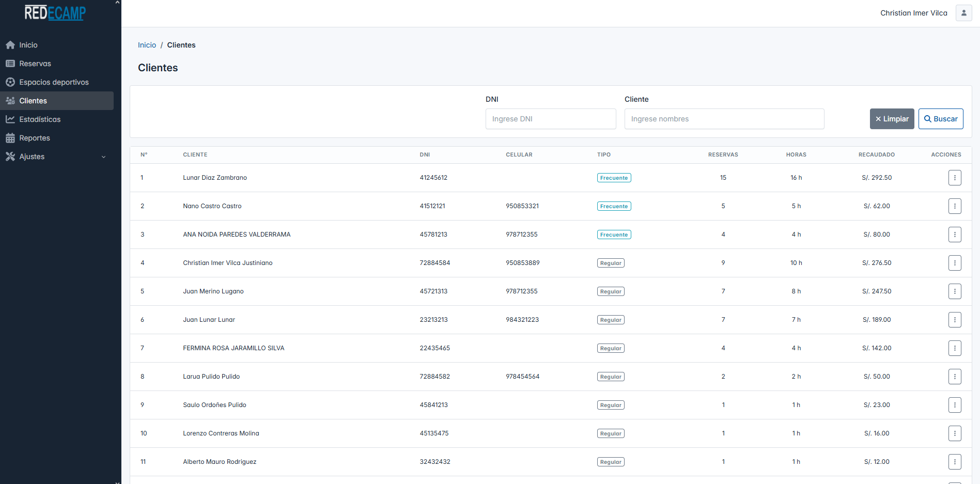Click the Reservas list icon in sidebar

coord(10,64)
